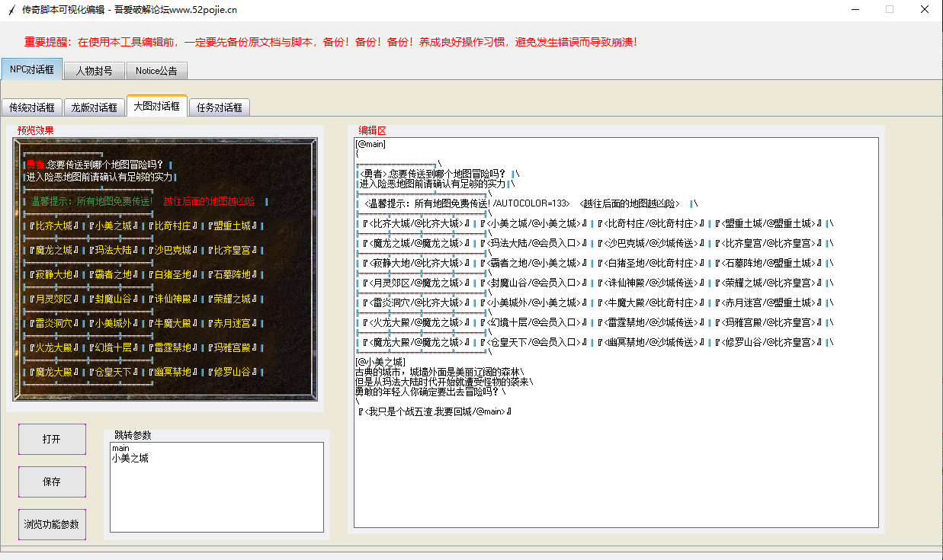The height and width of the screenshot is (560, 943).
Task: Switch to the NPC对话框 tab
Action: click(x=32, y=69)
